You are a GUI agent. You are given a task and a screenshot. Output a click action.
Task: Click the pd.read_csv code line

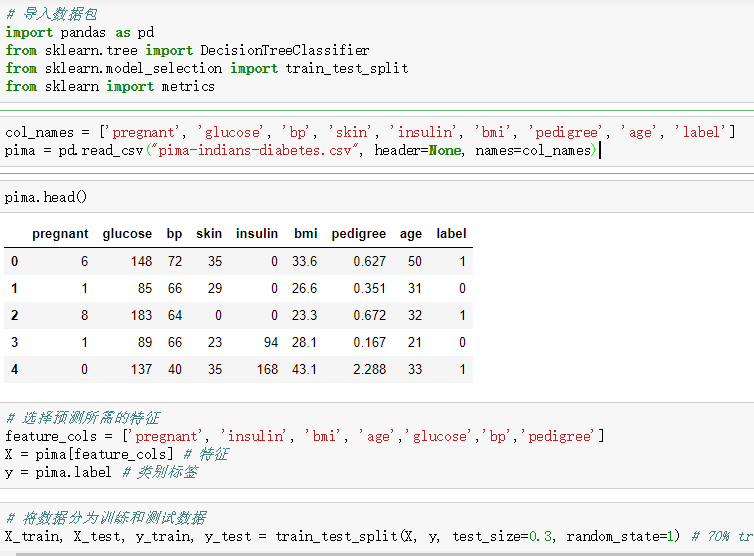click(301, 150)
